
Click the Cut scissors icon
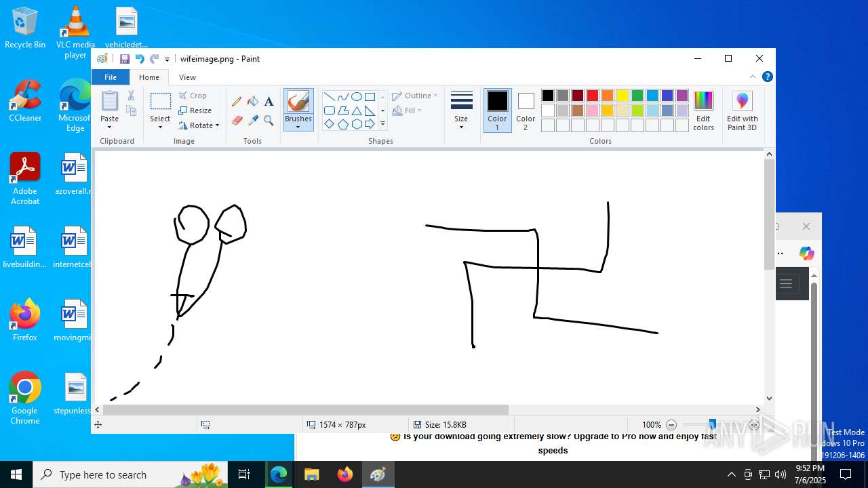[x=131, y=96]
